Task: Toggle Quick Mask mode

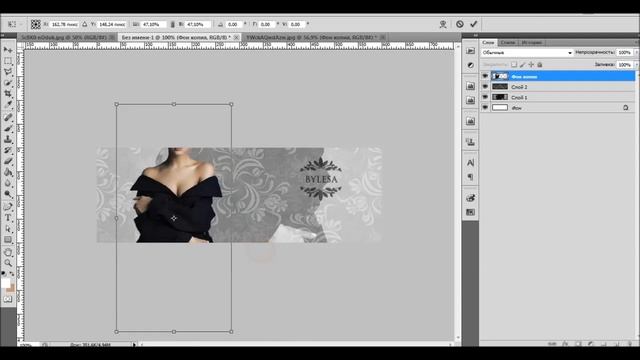Action: [8, 299]
